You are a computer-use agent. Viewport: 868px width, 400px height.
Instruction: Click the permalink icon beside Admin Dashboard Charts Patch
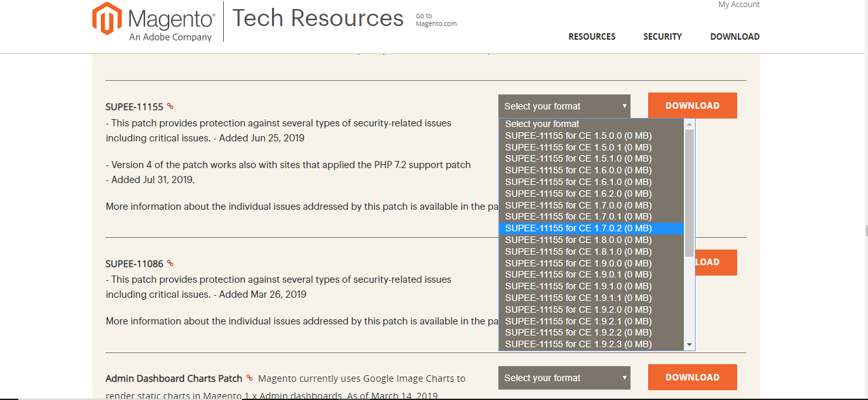pos(249,378)
